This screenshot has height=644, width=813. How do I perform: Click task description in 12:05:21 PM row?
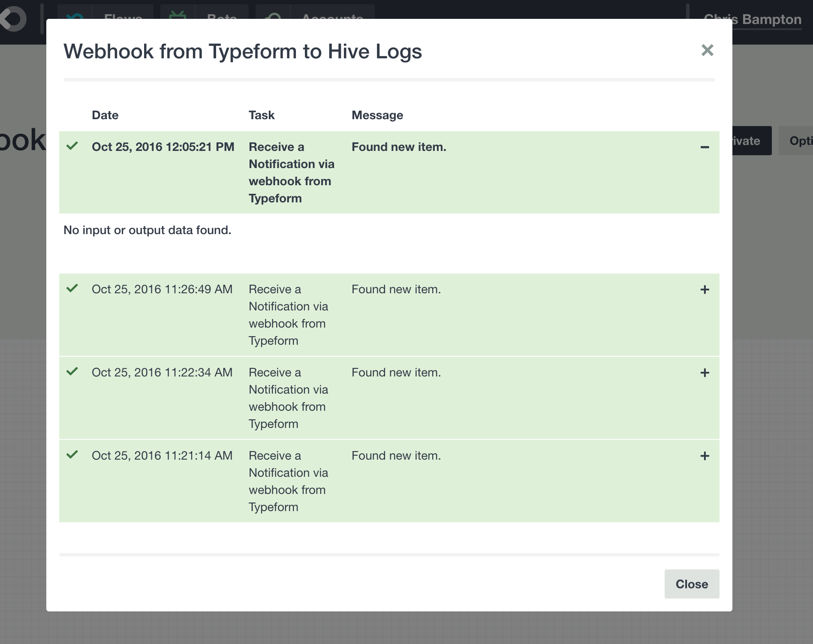(x=292, y=173)
